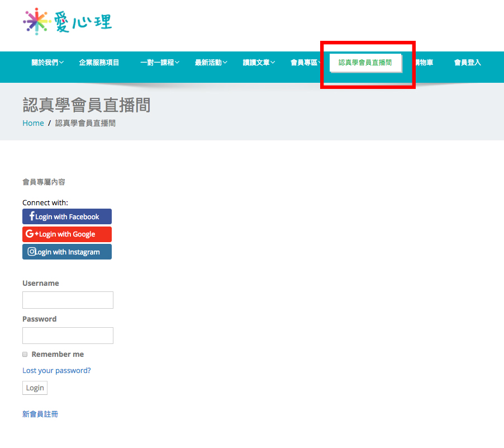
Task: Expand the 一對一課程 dropdown menu
Action: click(160, 63)
